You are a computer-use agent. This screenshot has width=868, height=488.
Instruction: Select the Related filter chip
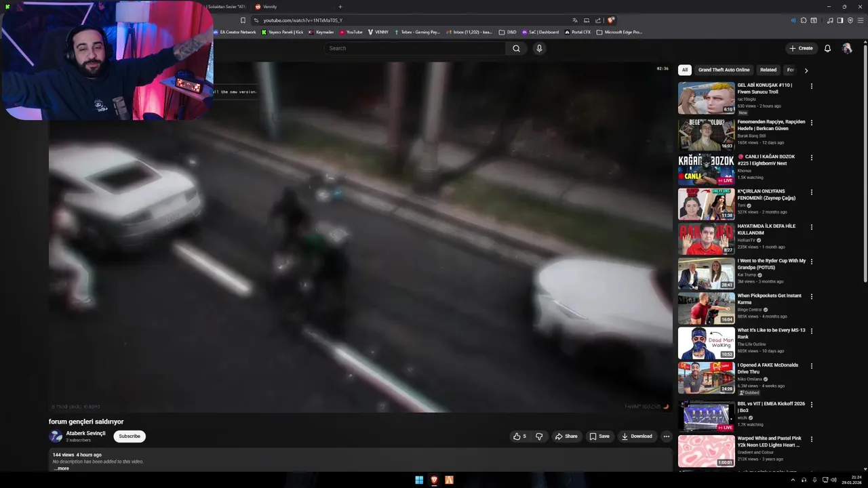point(768,70)
